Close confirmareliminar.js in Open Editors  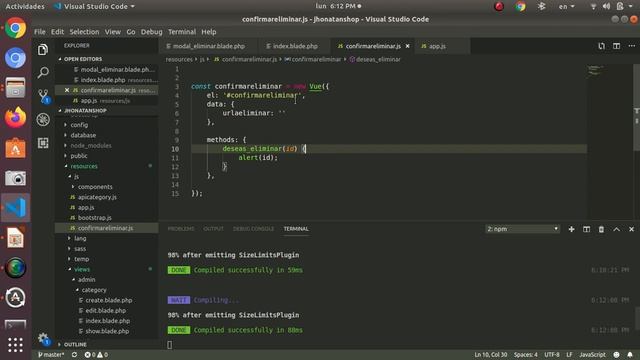pyautogui.click(x=67, y=90)
